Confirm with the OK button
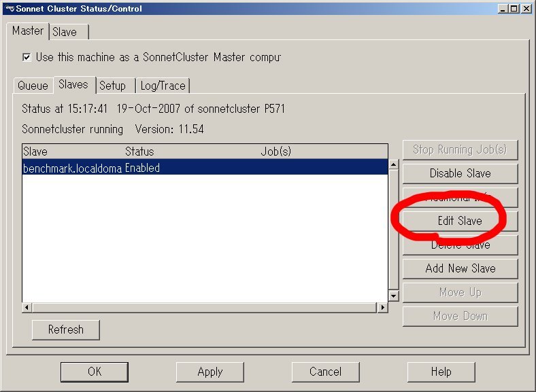The width and height of the screenshot is (536, 392). point(95,372)
